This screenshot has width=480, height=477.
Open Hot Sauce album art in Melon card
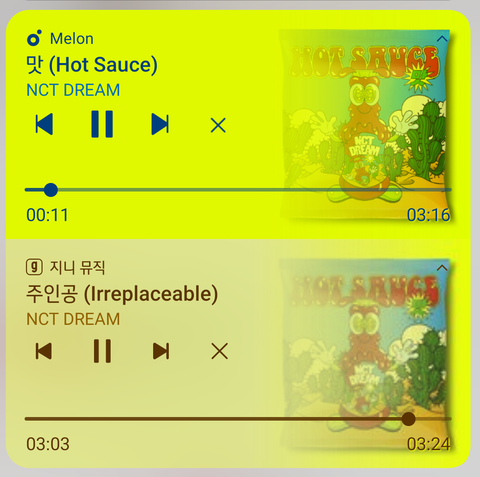point(365,124)
